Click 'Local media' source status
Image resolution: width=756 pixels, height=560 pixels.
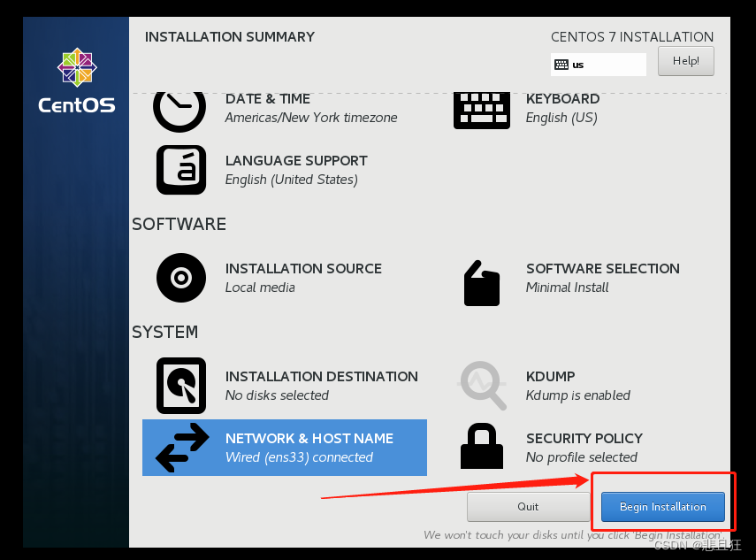(x=260, y=288)
